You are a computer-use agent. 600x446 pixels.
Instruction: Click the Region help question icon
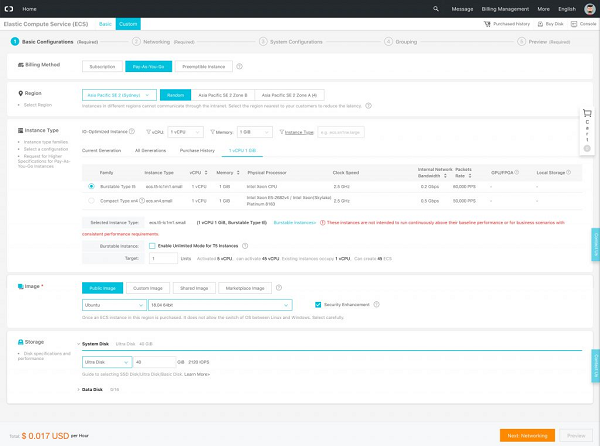click(x=368, y=106)
